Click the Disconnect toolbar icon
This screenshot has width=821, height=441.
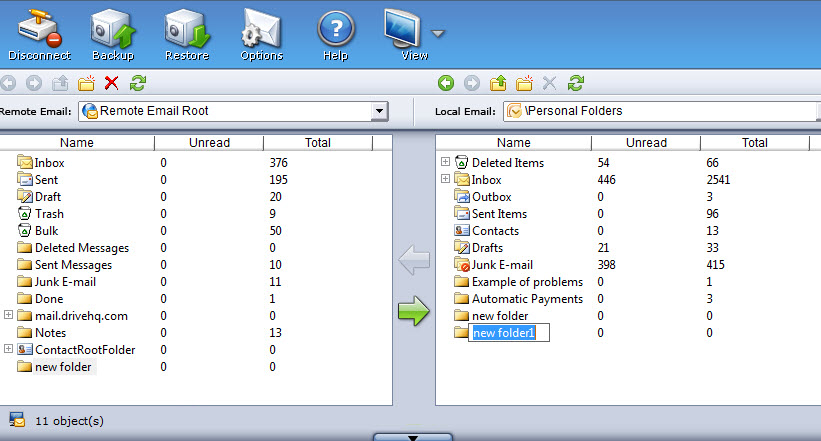pos(39,31)
